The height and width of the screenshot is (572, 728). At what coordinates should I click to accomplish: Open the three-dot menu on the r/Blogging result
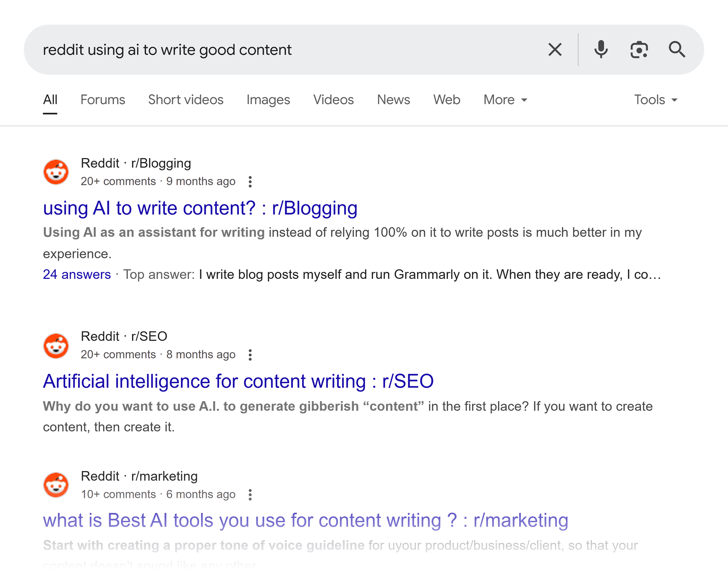(x=250, y=181)
